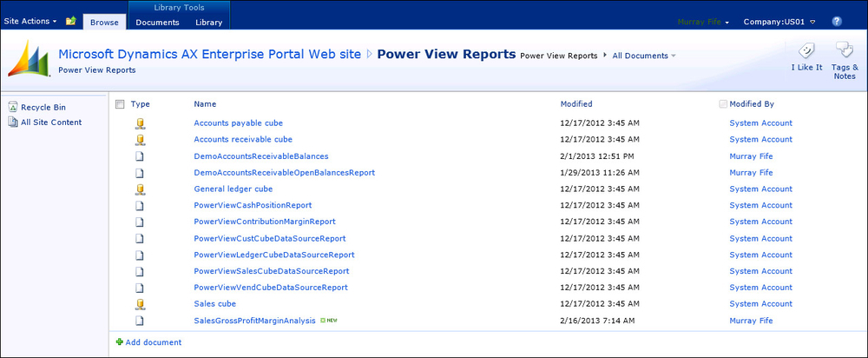This screenshot has height=358, width=868.
Task: Switch to the Browse tab
Action: [x=104, y=23]
